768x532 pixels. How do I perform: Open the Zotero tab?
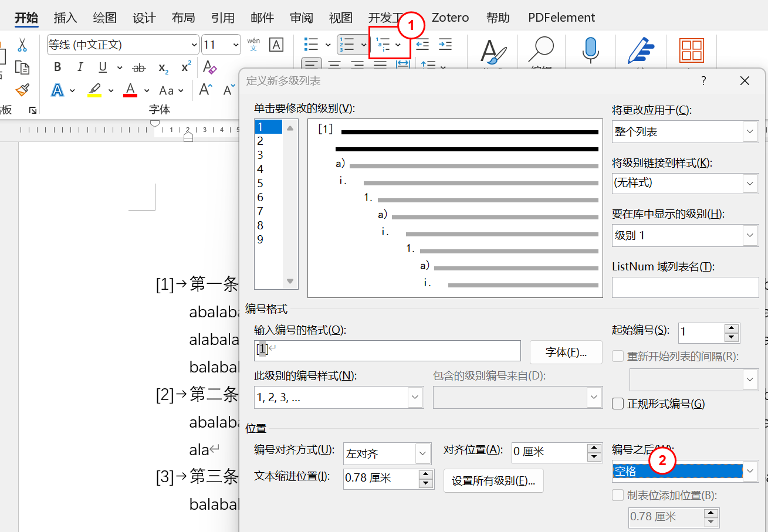[450, 18]
